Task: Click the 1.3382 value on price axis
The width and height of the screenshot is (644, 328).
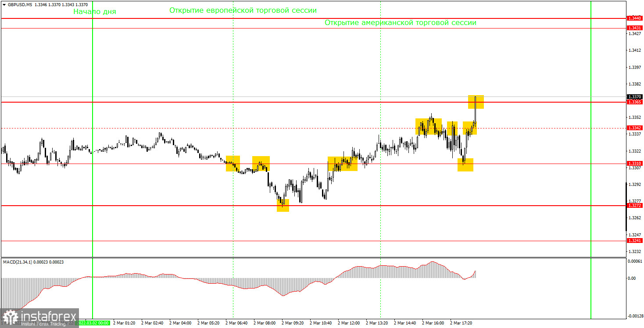Action: (635, 84)
